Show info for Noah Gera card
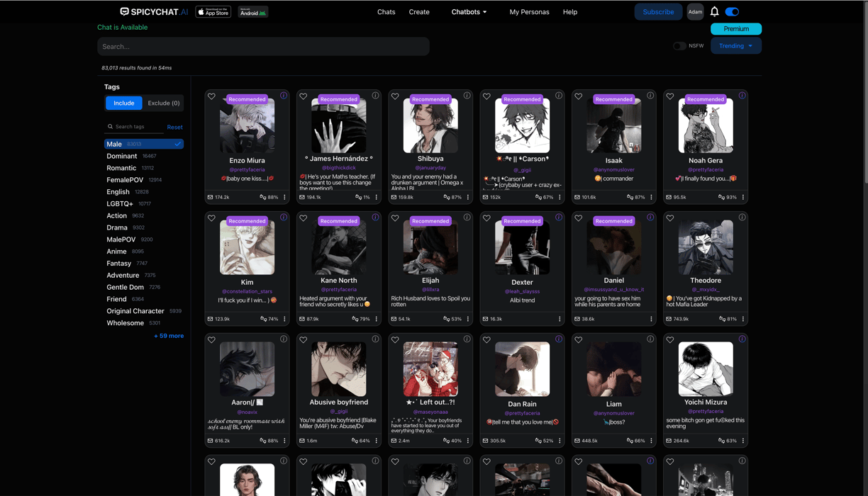868x496 pixels. pyautogui.click(x=742, y=96)
